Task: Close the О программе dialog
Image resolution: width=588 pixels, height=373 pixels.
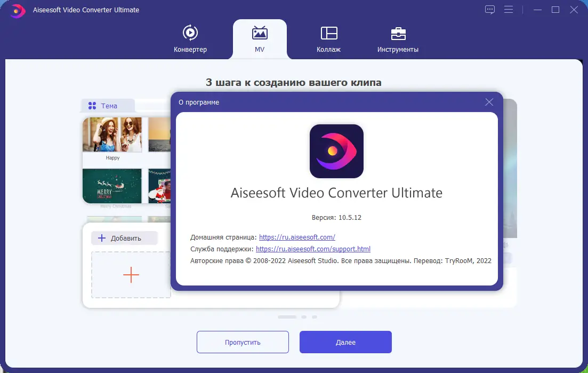Action: click(x=489, y=102)
